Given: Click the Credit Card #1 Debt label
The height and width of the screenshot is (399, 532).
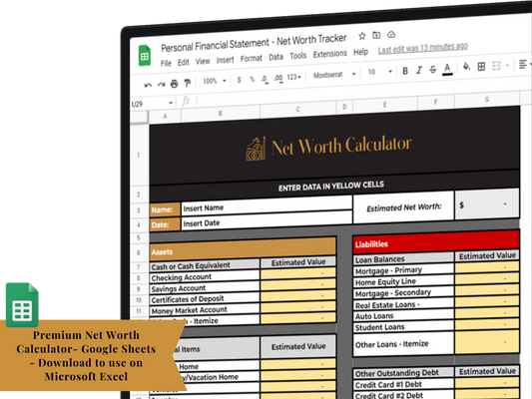Looking at the screenshot, I should [x=388, y=385].
